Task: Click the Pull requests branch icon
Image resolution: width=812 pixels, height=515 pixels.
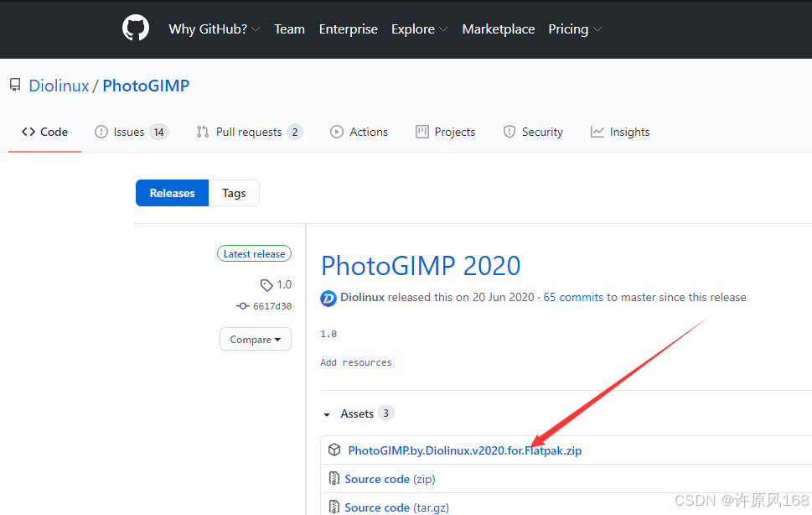Action: [203, 133]
